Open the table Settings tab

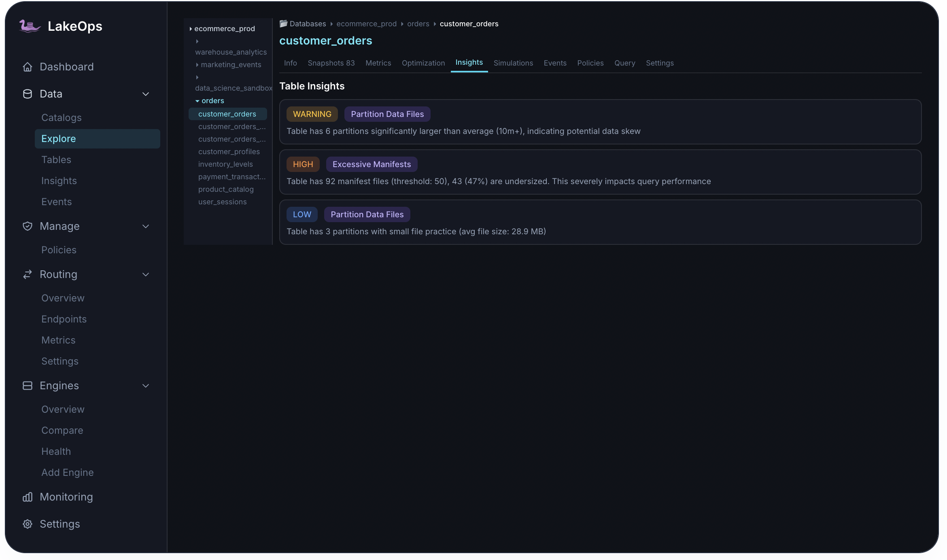point(660,63)
